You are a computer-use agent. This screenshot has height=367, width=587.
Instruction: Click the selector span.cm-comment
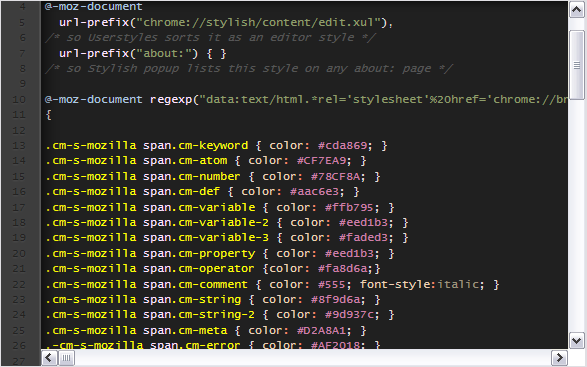click(195, 284)
